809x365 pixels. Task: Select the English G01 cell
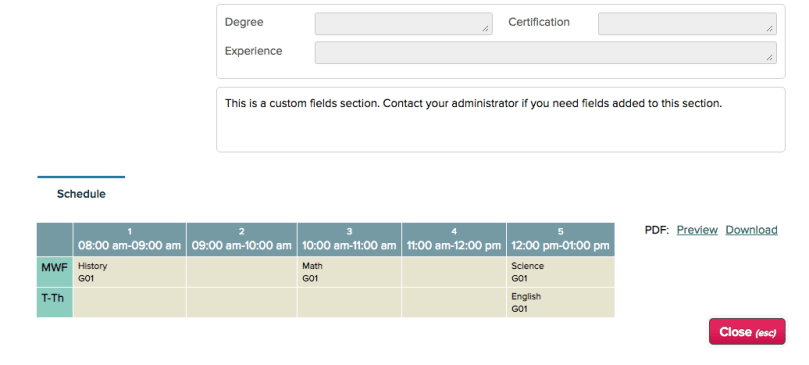(x=561, y=303)
